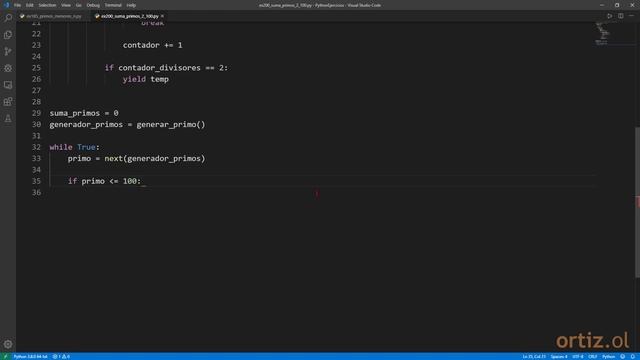
Task: Click on "while True:" line
Action: 74,147
